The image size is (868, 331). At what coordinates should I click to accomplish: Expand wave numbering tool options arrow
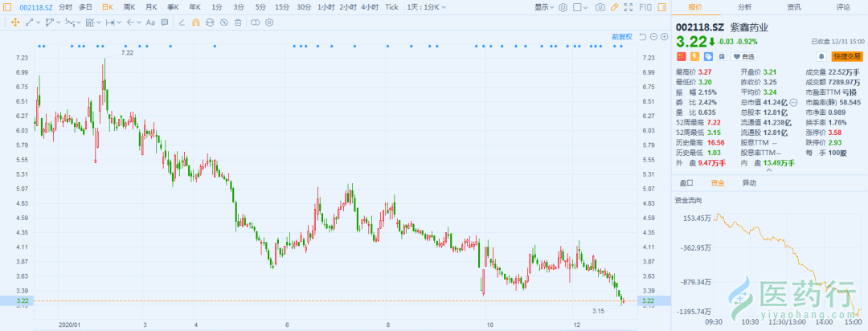pos(79,22)
